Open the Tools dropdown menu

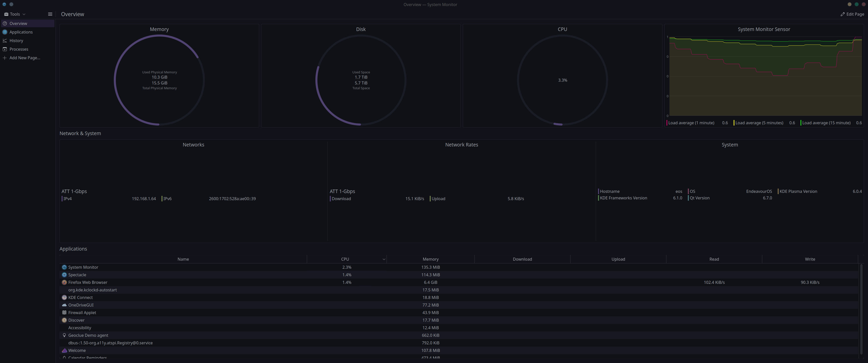[15, 14]
